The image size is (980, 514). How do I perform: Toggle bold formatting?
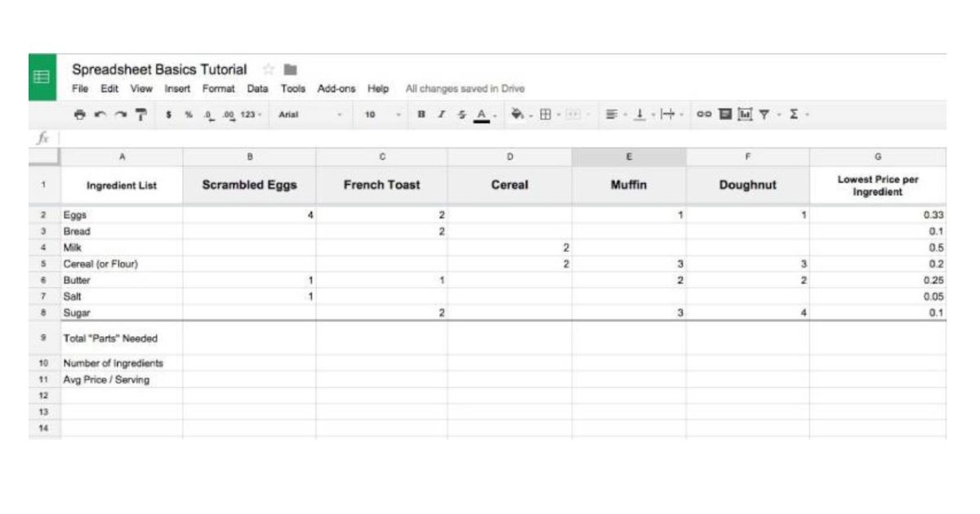pyautogui.click(x=421, y=115)
